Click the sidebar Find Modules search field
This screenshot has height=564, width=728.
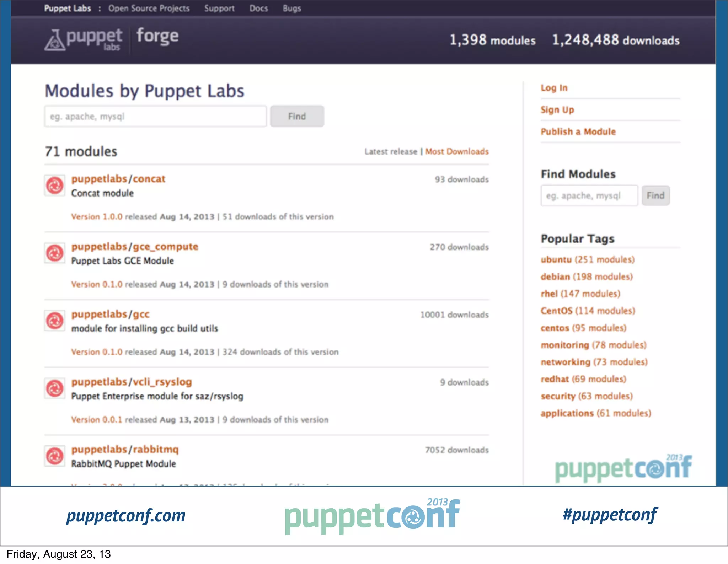click(589, 195)
